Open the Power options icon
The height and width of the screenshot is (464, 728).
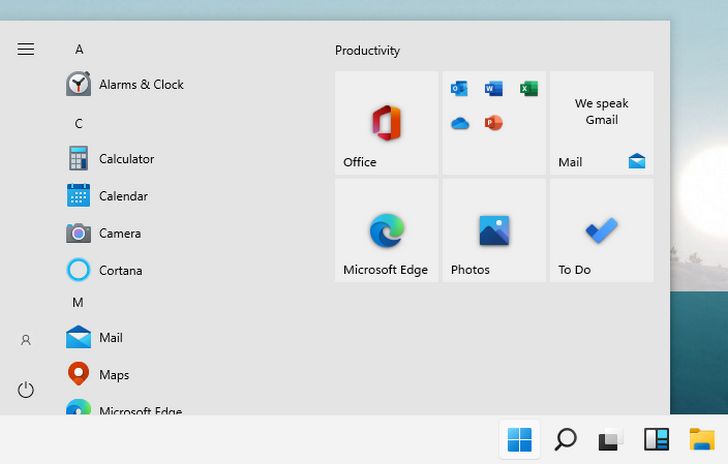[x=26, y=390]
